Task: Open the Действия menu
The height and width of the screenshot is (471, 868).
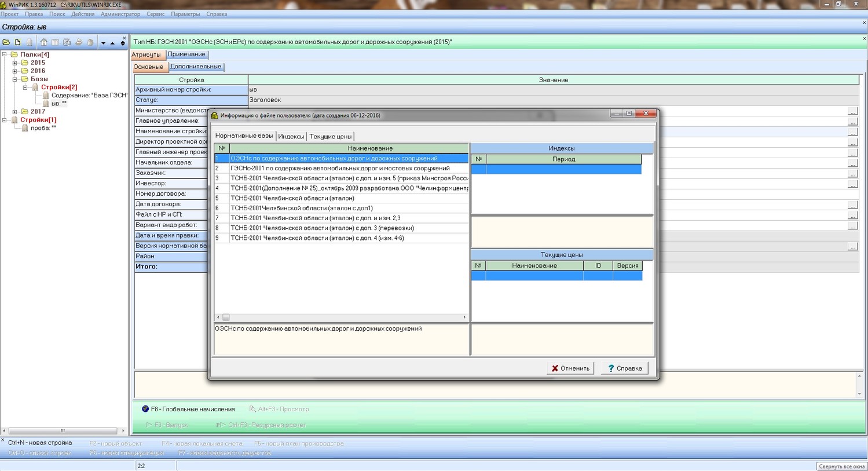Action: click(x=83, y=14)
